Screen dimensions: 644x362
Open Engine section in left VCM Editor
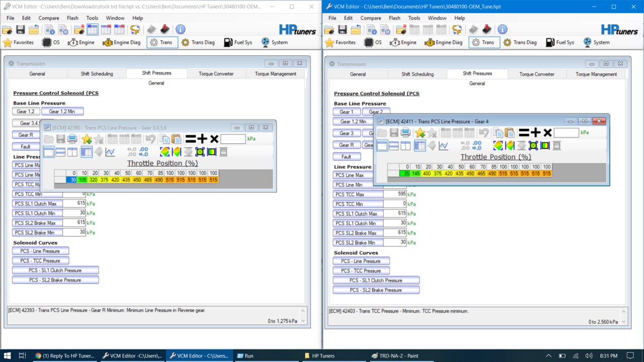(x=81, y=42)
